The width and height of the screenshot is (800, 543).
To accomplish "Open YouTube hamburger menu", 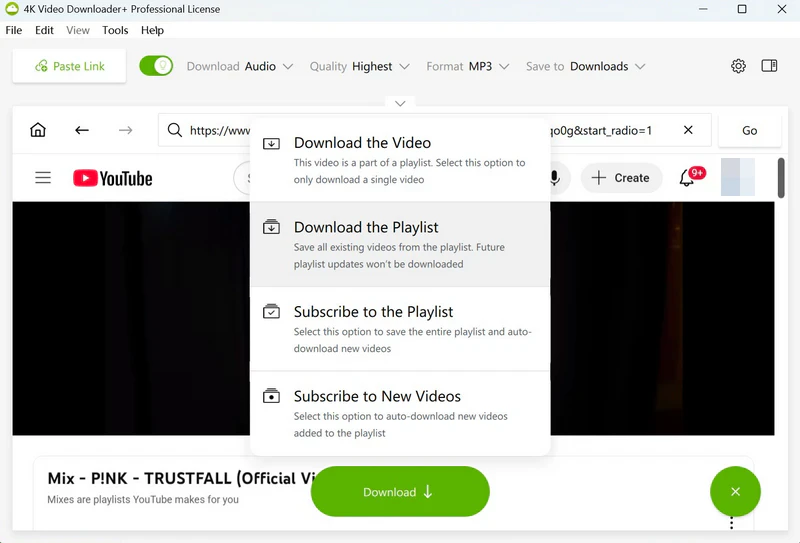I will [x=43, y=178].
